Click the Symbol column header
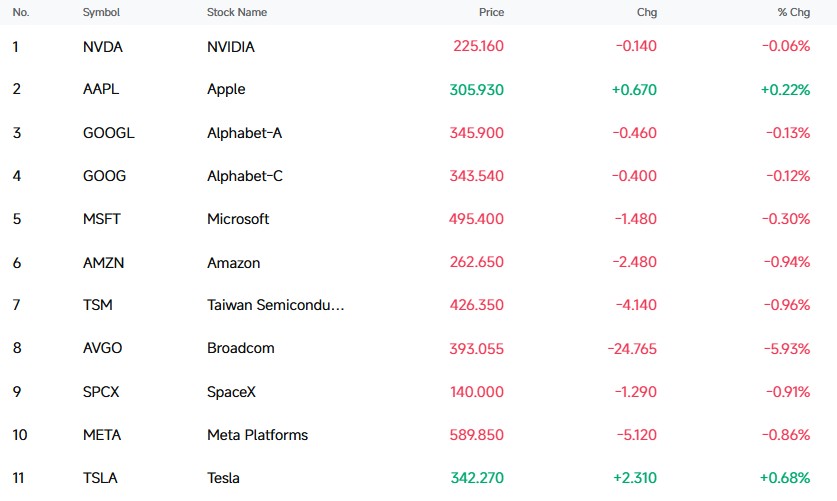The width and height of the screenshot is (837, 501). click(101, 12)
